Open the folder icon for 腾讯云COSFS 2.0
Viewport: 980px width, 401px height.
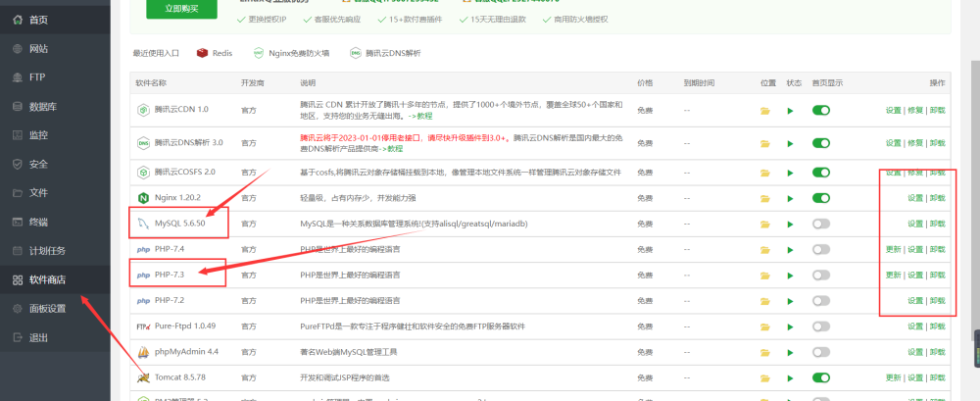click(765, 173)
